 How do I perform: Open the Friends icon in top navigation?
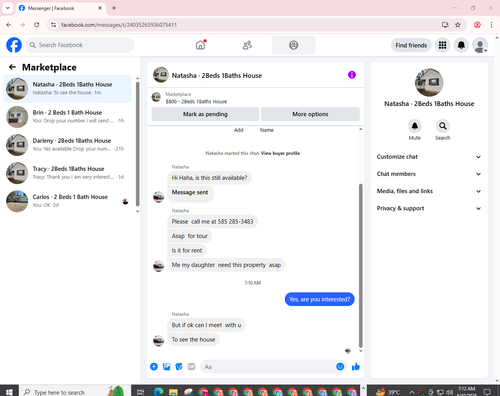[x=247, y=45]
